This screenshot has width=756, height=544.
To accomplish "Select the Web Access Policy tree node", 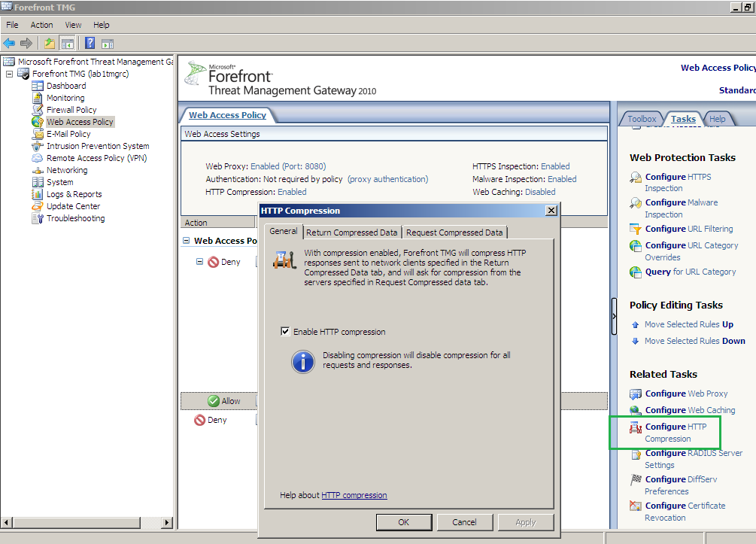I will pos(80,122).
